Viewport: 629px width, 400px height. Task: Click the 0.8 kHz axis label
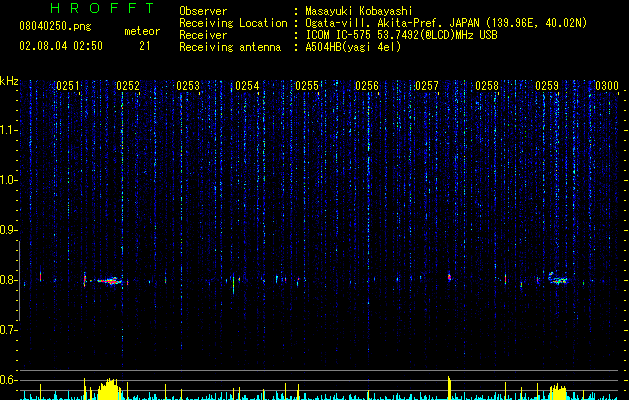[x=8, y=280]
